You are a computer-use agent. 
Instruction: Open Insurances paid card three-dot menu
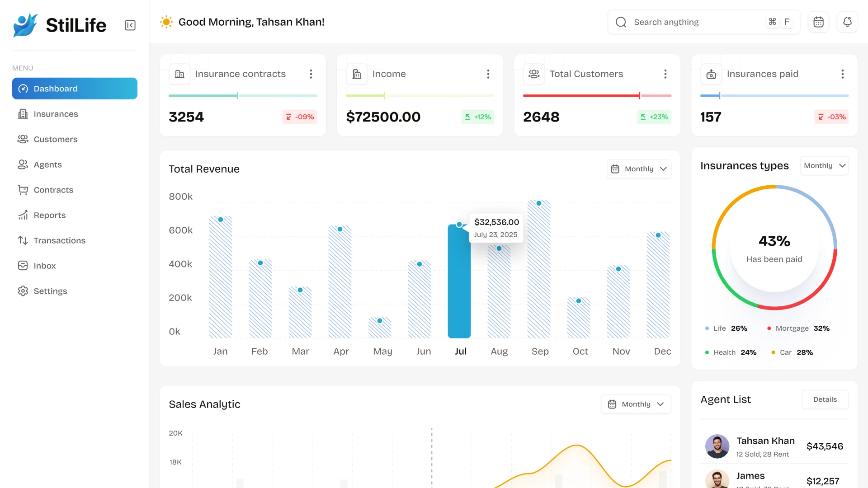(842, 74)
